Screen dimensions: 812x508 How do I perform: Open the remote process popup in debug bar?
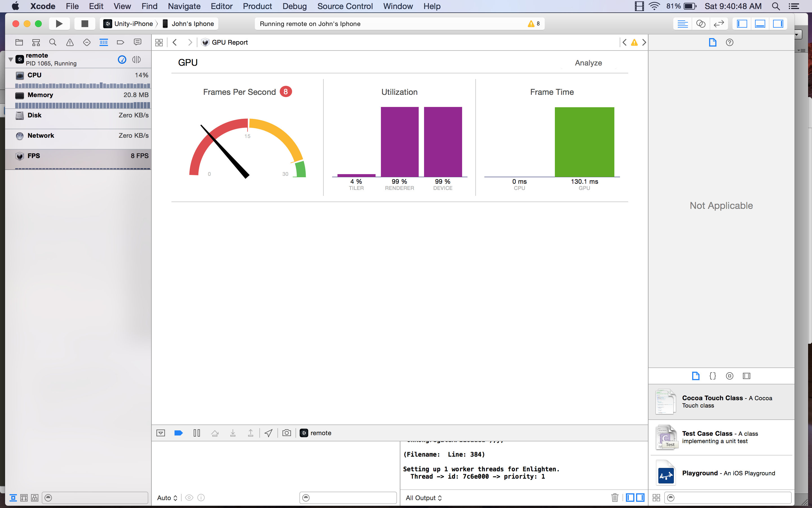coord(315,433)
